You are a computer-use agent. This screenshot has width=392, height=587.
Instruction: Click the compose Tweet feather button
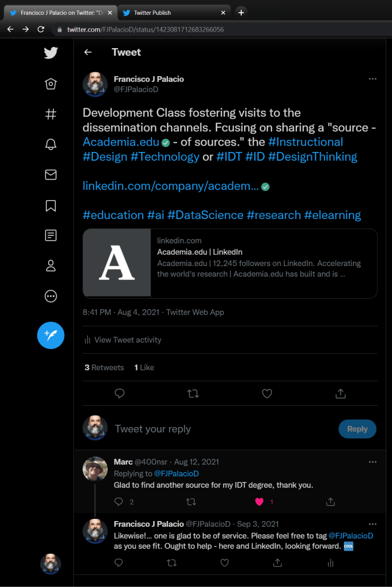pos(50,335)
